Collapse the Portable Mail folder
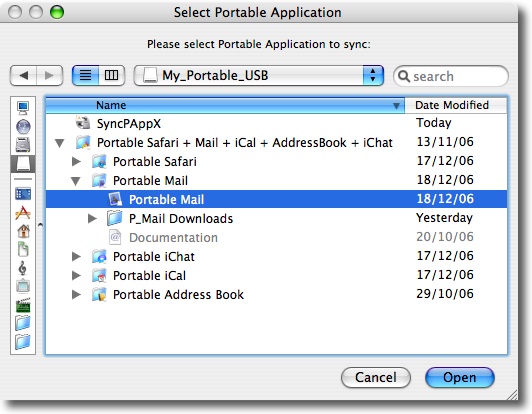Viewport: 532px width, 414px height. coord(76,181)
